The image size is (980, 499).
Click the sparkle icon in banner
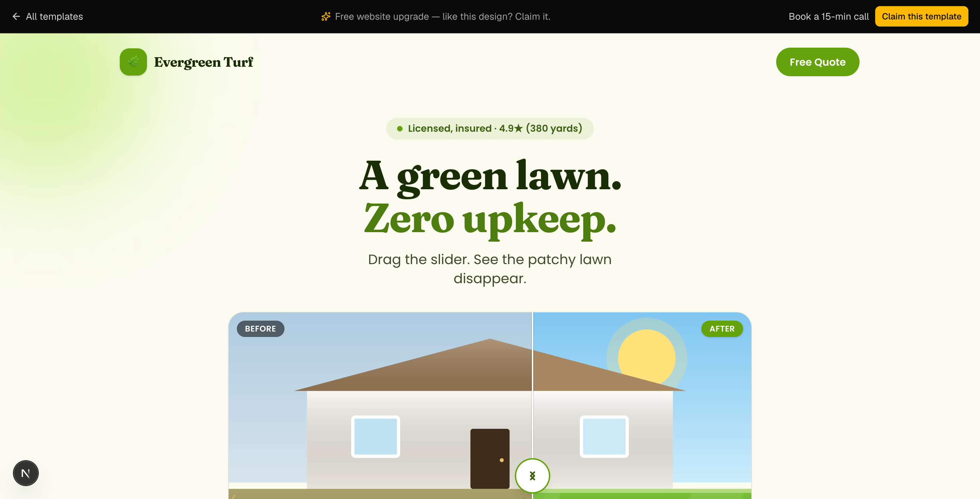click(326, 16)
